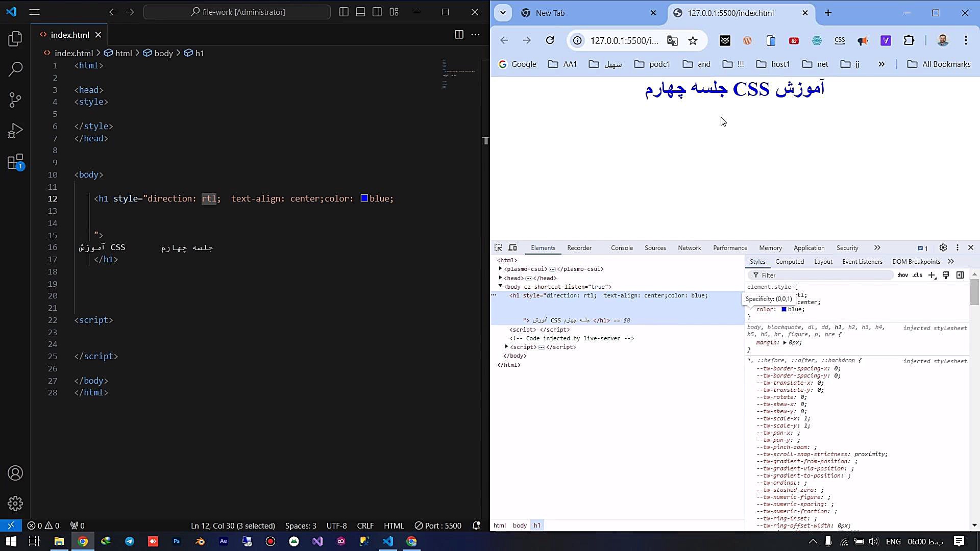Open the podc1 bookmarks folder

[x=652, y=64]
